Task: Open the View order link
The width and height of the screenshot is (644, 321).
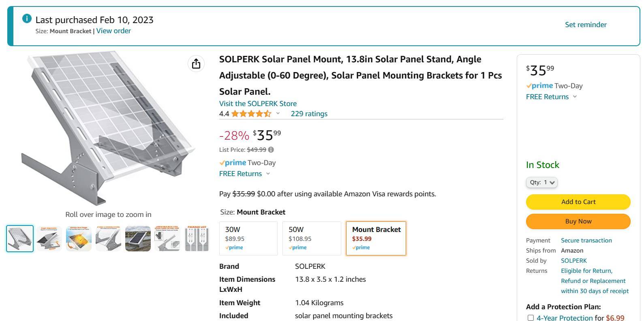Action: (x=113, y=31)
